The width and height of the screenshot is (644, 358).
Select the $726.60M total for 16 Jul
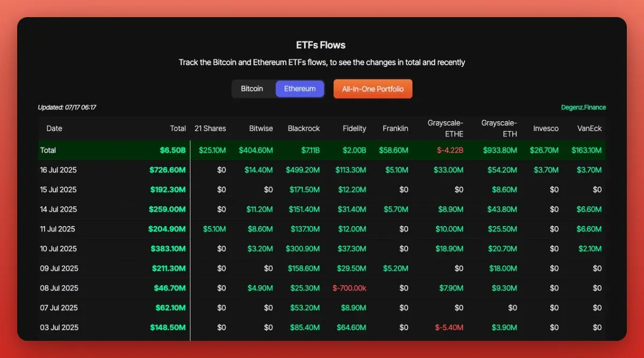pyautogui.click(x=168, y=170)
